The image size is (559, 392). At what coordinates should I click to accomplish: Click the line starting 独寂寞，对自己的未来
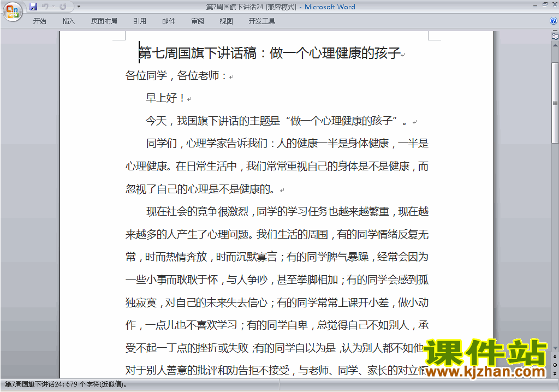tap(277, 302)
